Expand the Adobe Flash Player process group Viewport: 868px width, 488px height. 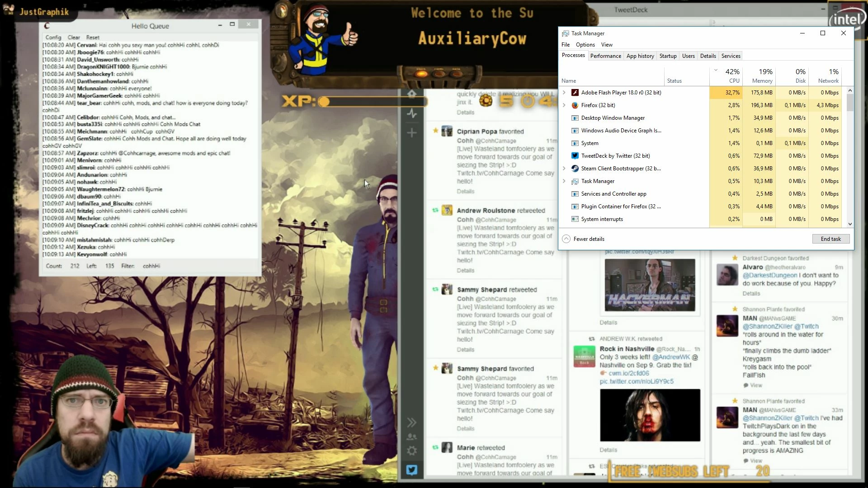tap(564, 93)
